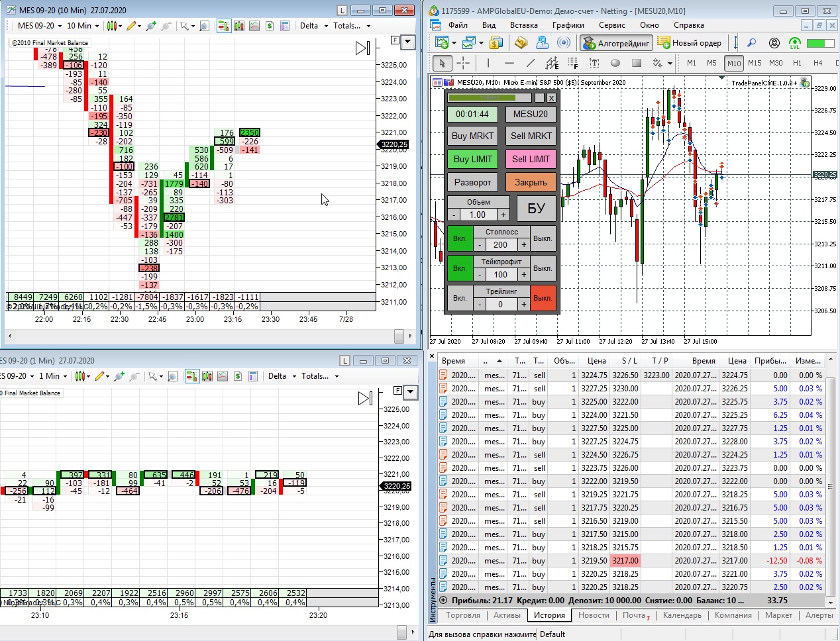Toggle candlestick view icon in 1 Min window
This screenshot has width=840, height=641.
(207, 376)
